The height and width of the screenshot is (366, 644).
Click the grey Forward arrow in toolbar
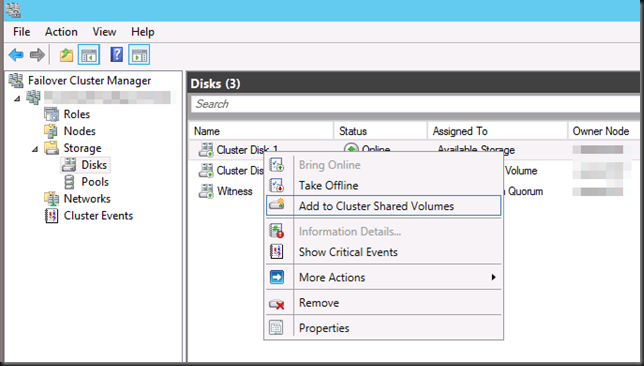pos(37,55)
